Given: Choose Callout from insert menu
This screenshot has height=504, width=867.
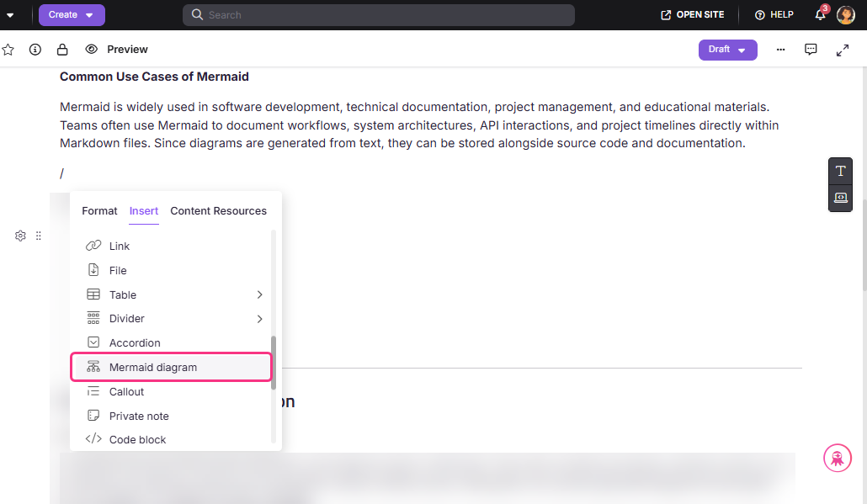Looking at the screenshot, I should point(172,392).
